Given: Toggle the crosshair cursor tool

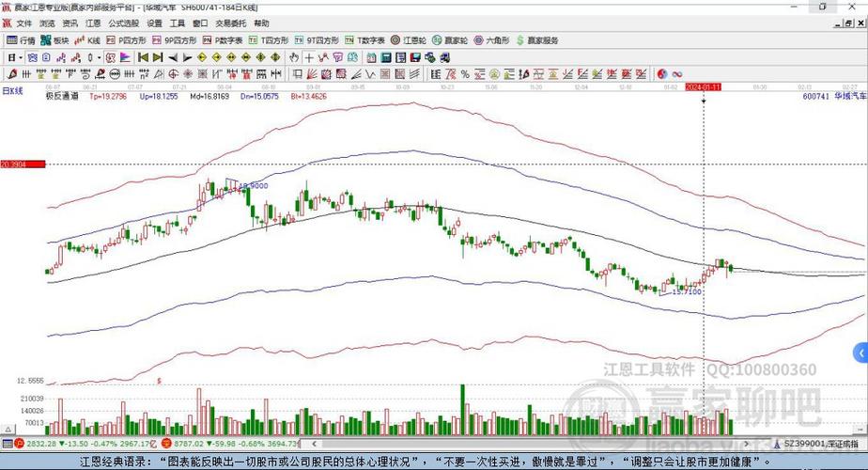Looking at the screenshot, I should coord(309,57).
